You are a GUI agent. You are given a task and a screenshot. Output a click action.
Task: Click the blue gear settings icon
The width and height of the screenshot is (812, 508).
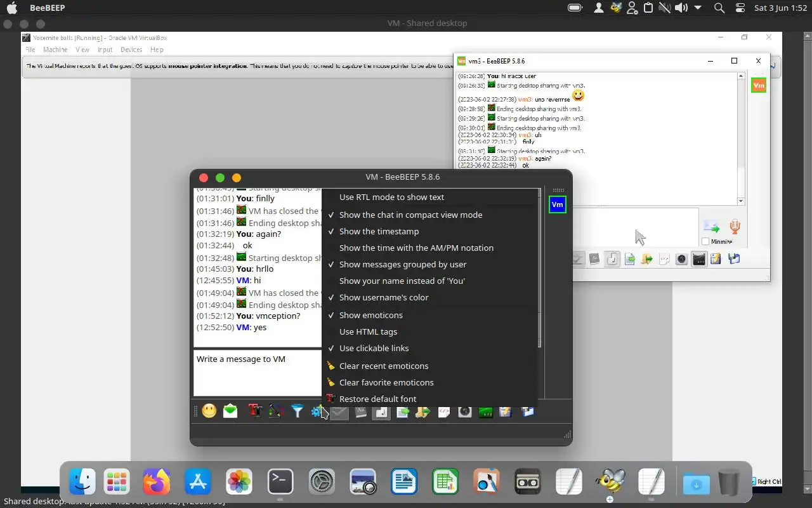coord(317,411)
